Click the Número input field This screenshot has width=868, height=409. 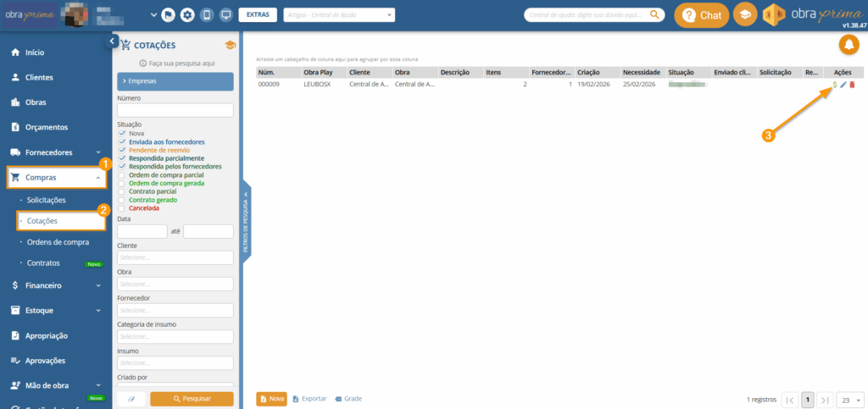click(175, 110)
